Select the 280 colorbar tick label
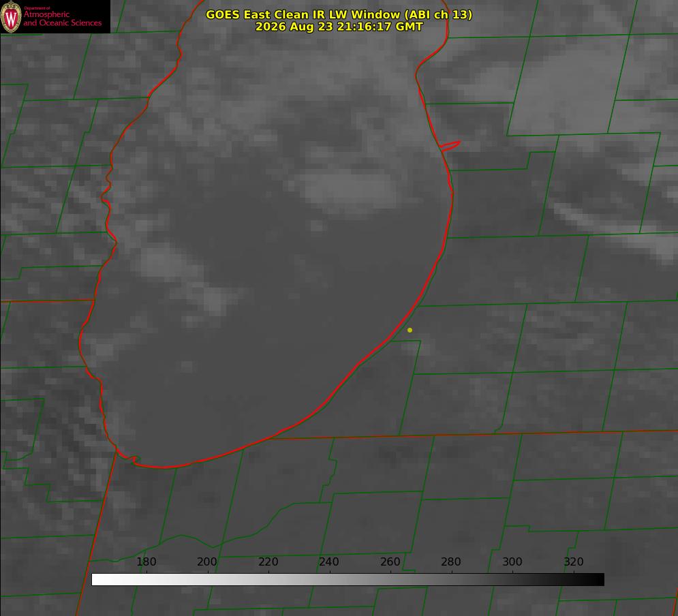This screenshot has width=678, height=616. click(x=451, y=561)
